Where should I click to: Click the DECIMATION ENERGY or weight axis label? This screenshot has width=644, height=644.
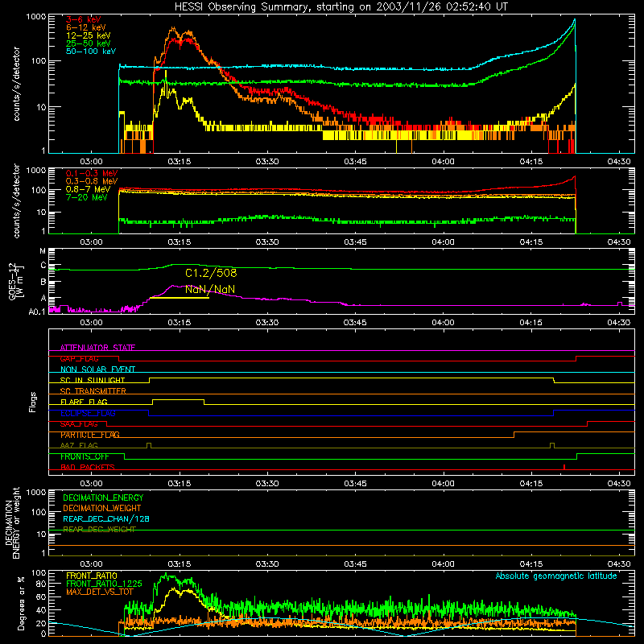pyautogui.click(x=13, y=522)
